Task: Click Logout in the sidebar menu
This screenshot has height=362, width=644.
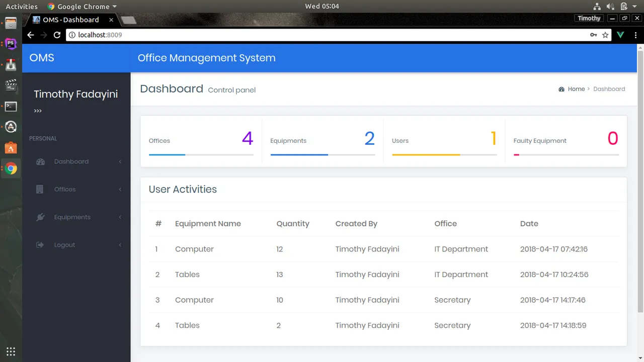Action: pos(64,245)
